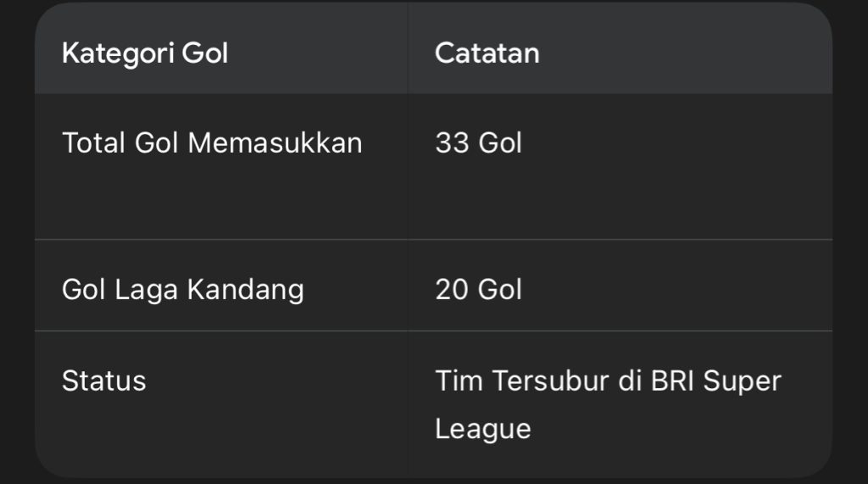Click the Status row label

pyautogui.click(x=103, y=381)
